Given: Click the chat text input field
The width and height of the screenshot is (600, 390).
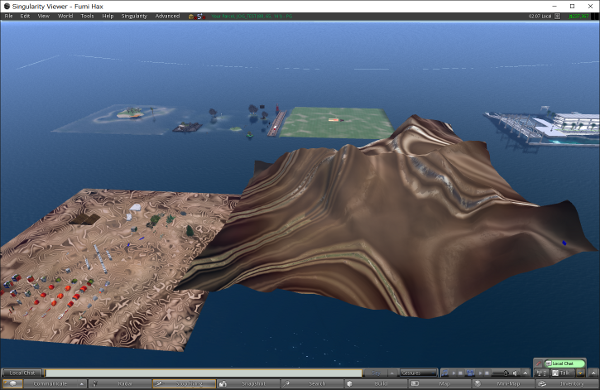Looking at the screenshot, I should pos(204,373).
